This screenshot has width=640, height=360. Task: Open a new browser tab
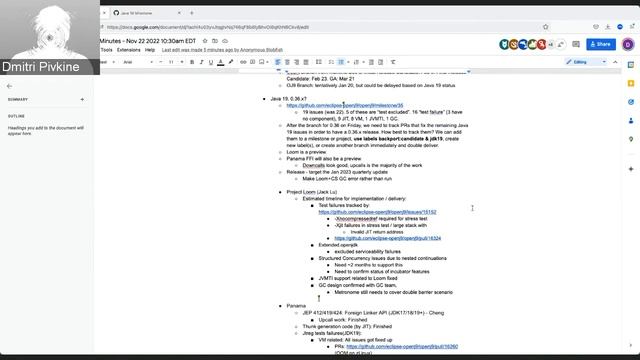coord(192,13)
